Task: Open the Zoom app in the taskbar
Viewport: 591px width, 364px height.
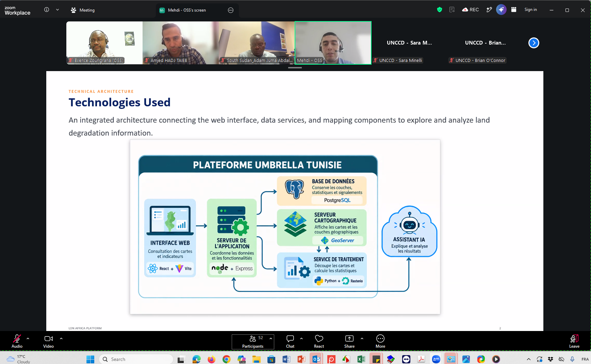Action: [436, 359]
